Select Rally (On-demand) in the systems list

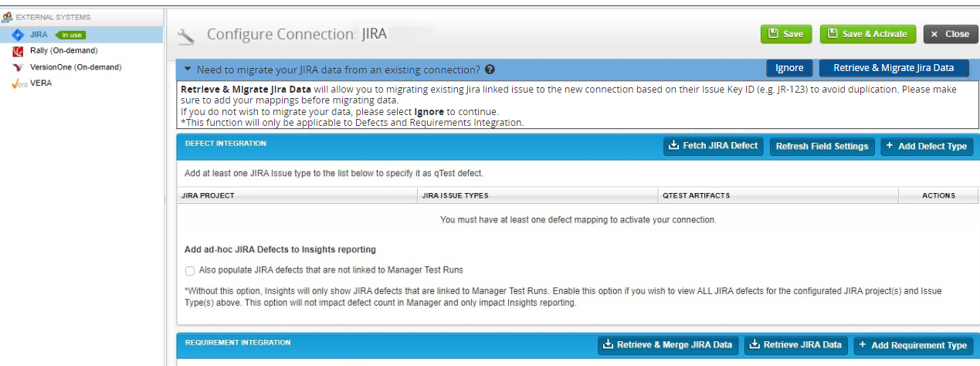(x=63, y=51)
